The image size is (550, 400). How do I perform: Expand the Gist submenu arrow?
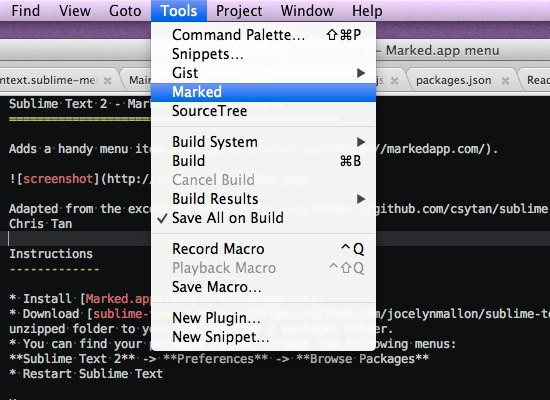361,73
